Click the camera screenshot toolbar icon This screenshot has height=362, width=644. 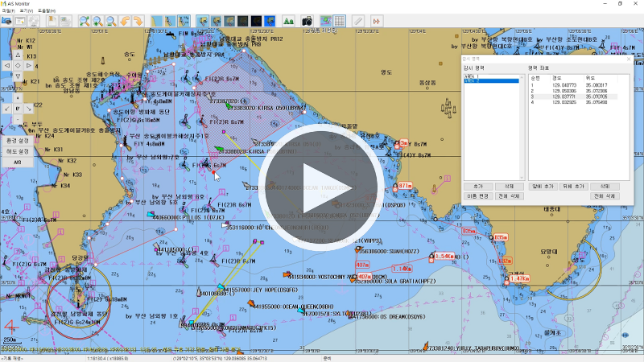(x=307, y=20)
